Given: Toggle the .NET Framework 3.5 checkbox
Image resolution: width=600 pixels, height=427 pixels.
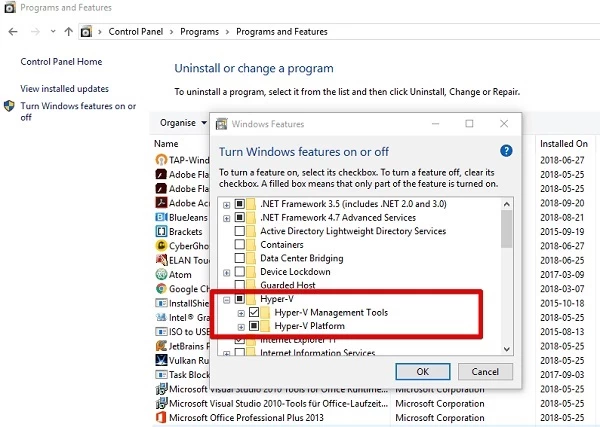Looking at the screenshot, I should (240, 204).
